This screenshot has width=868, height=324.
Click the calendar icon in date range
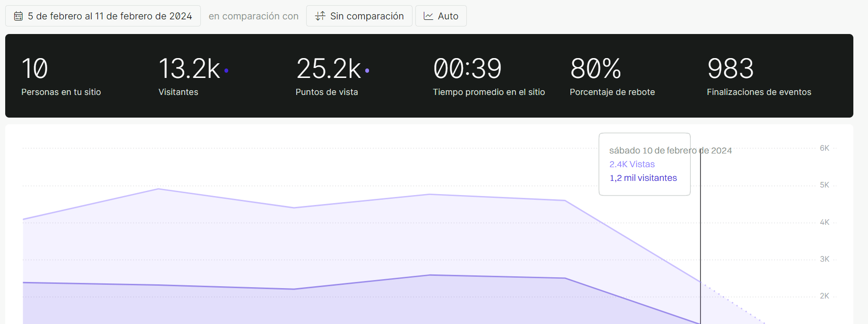coord(18,16)
